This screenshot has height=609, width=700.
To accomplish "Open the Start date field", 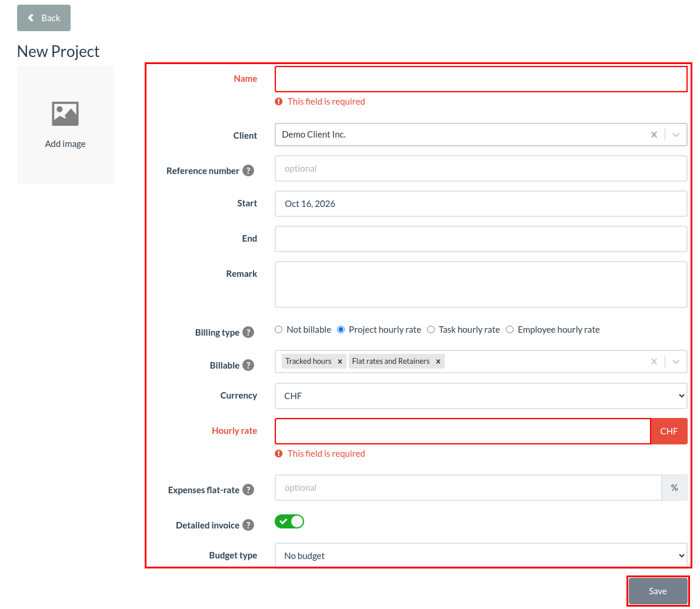I will 481,204.
